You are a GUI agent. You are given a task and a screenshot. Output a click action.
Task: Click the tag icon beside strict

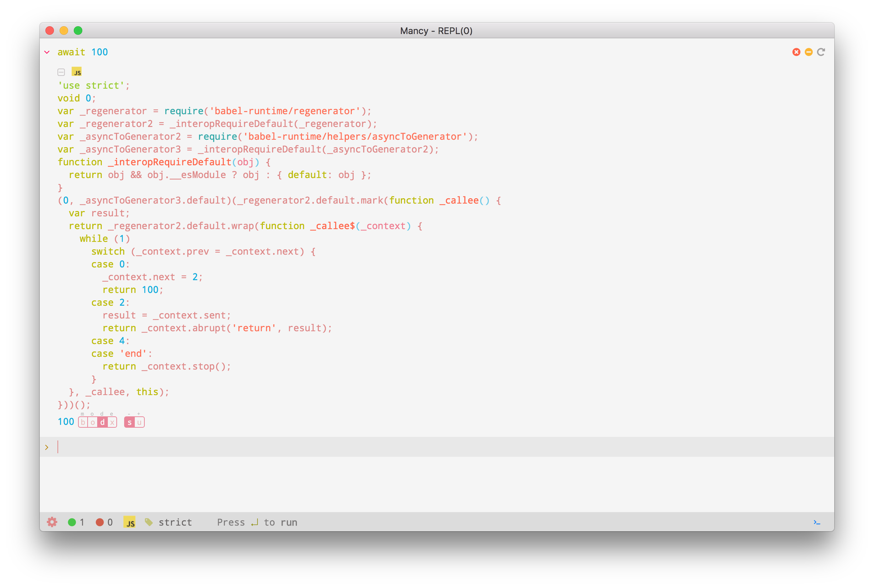coord(149,522)
